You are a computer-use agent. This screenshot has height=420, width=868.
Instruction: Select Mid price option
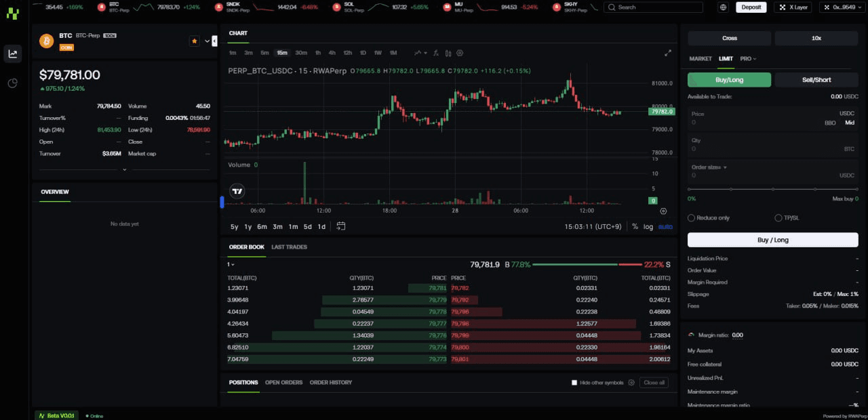click(x=850, y=123)
